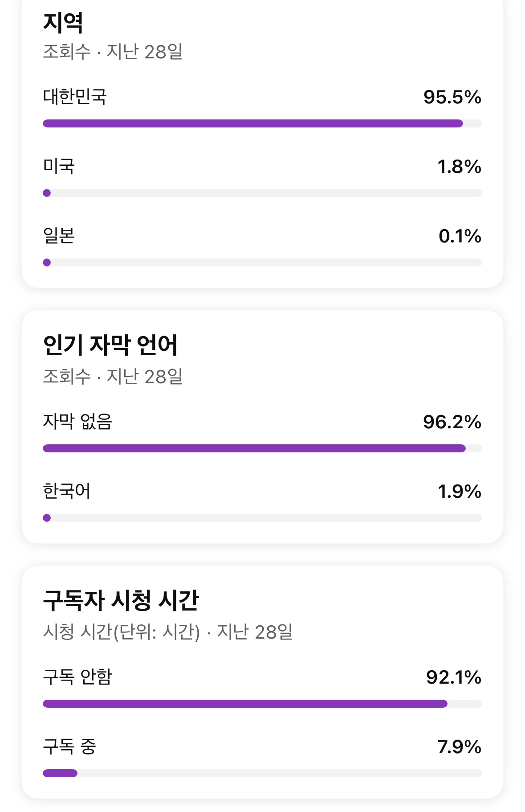Click the 1.9% value for 한국어
Screen dimensions: 525x812
click(x=459, y=492)
